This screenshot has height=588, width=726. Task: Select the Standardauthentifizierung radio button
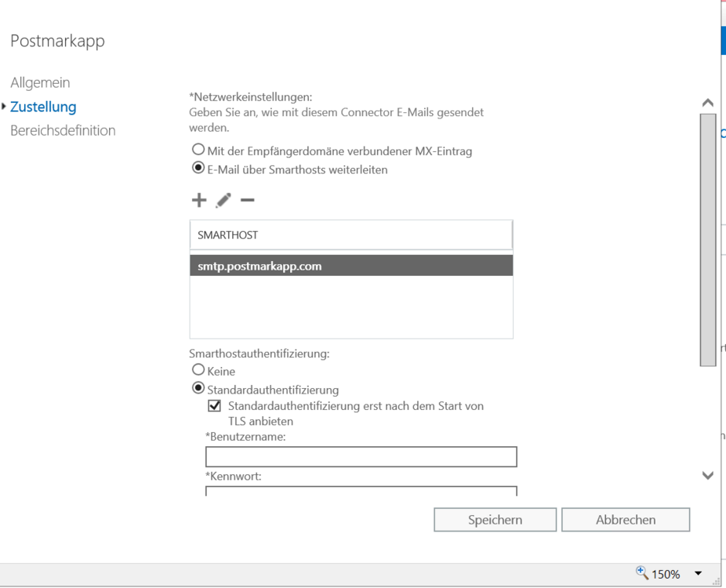(x=198, y=389)
